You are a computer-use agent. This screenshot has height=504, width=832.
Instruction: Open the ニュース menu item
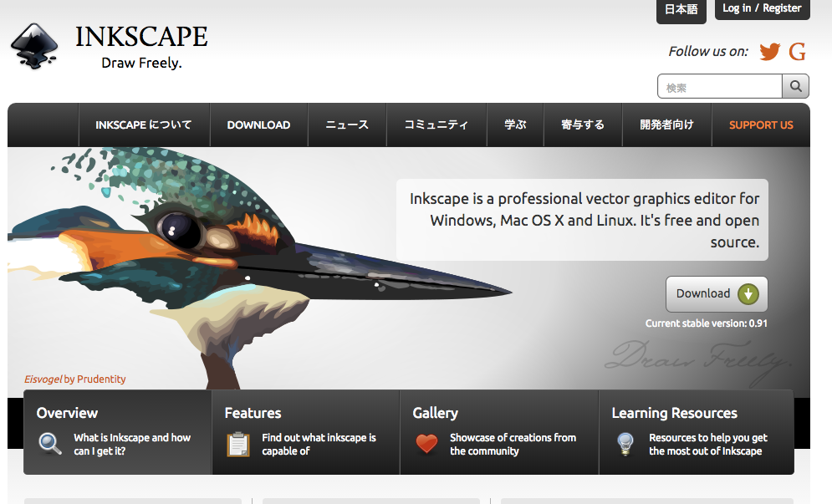click(x=347, y=125)
